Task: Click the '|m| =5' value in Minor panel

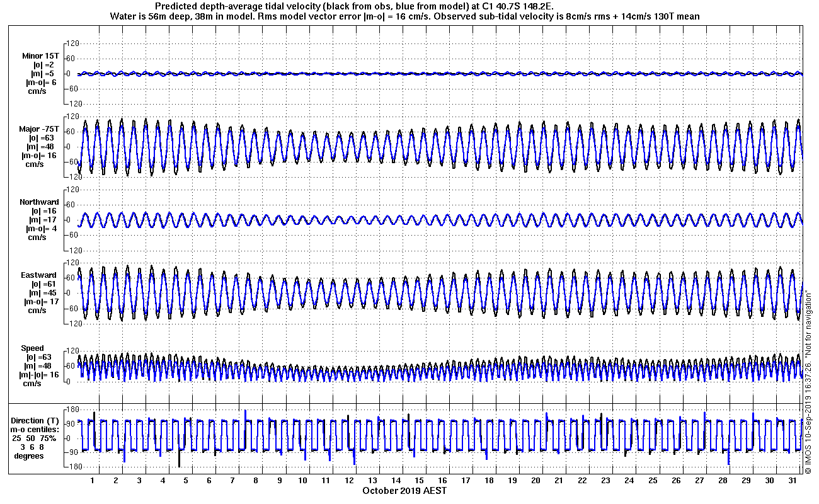Action: (x=43, y=74)
